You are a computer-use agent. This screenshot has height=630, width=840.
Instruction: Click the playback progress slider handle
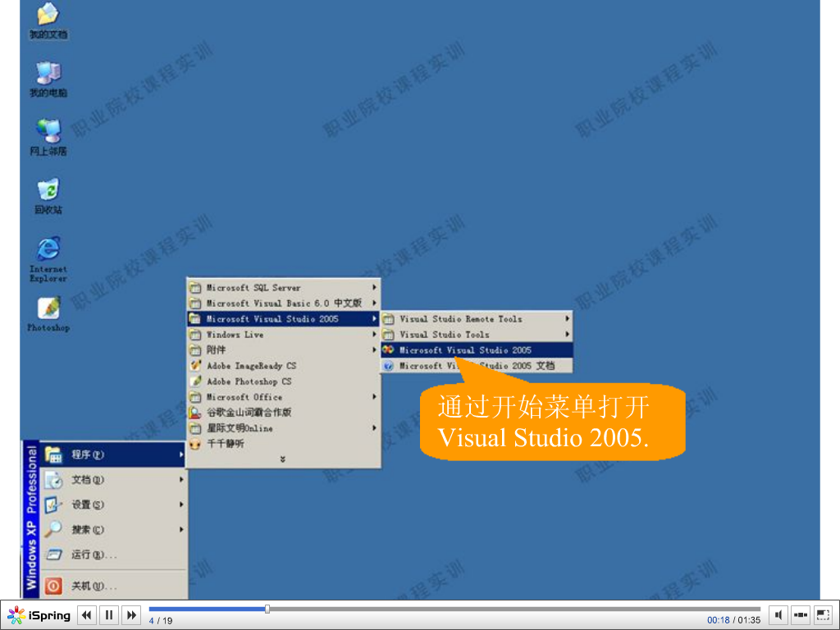(267, 609)
